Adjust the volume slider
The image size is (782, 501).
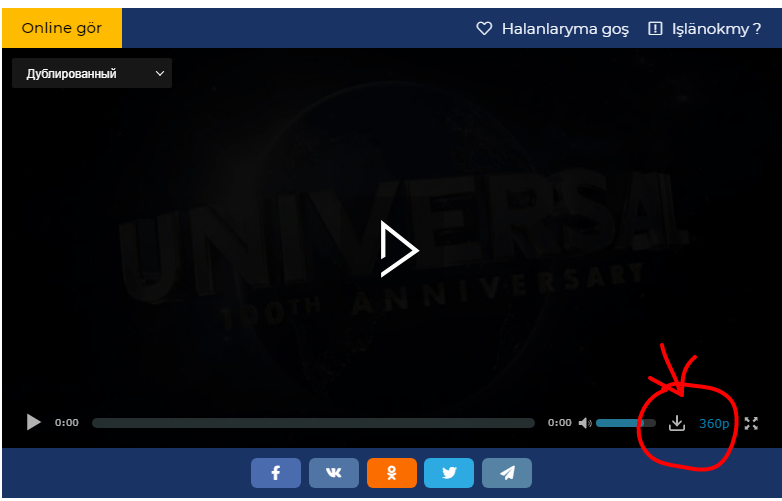tap(626, 423)
